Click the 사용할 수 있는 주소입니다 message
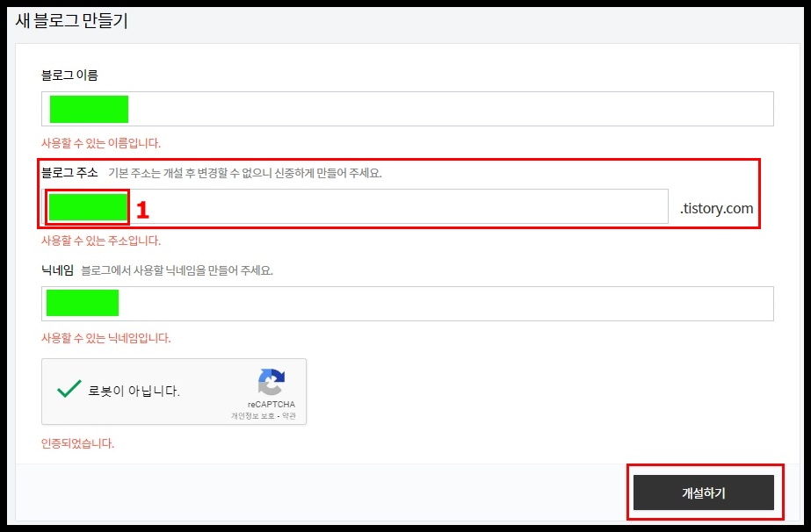Screen dimensions: 811x532 click(101, 241)
